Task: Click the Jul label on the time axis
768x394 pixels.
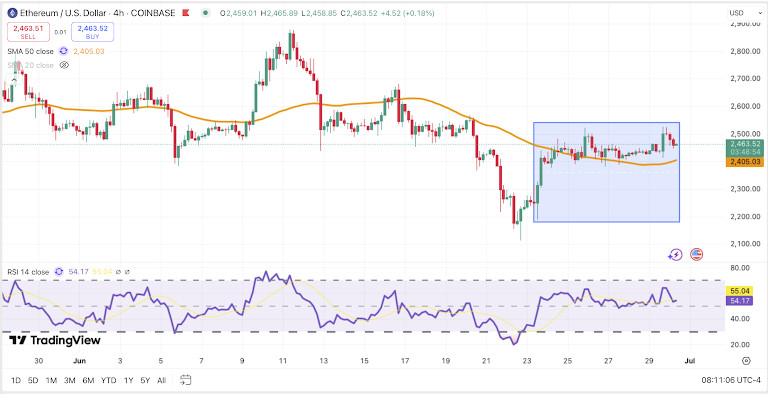Action: (x=691, y=361)
